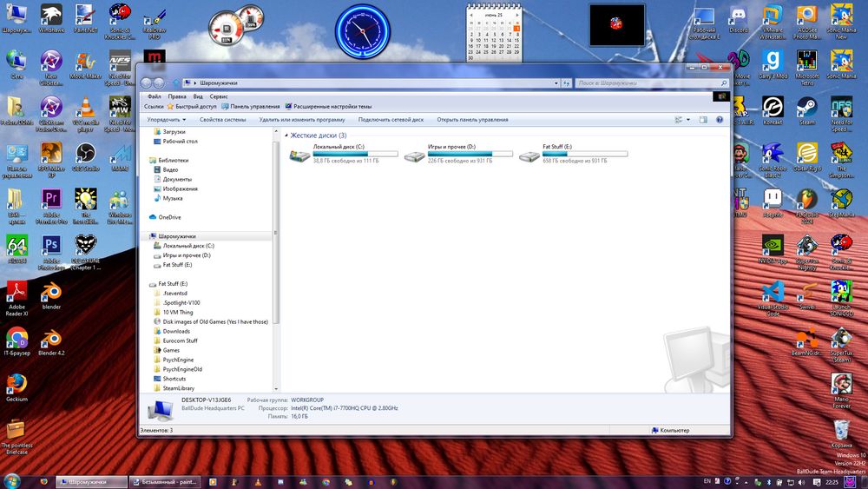Open Расширенные настройки темы link
The width and height of the screenshot is (868, 489).
pyautogui.click(x=328, y=106)
